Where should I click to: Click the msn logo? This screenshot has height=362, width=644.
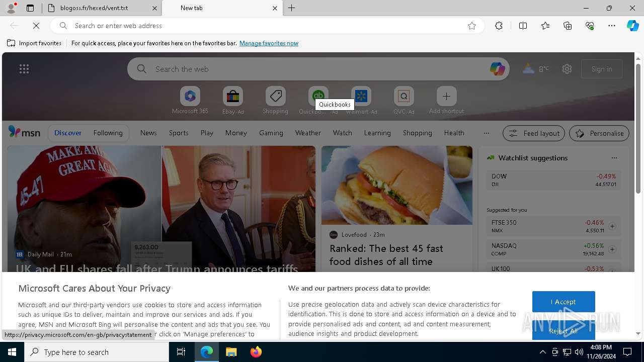tap(24, 132)
